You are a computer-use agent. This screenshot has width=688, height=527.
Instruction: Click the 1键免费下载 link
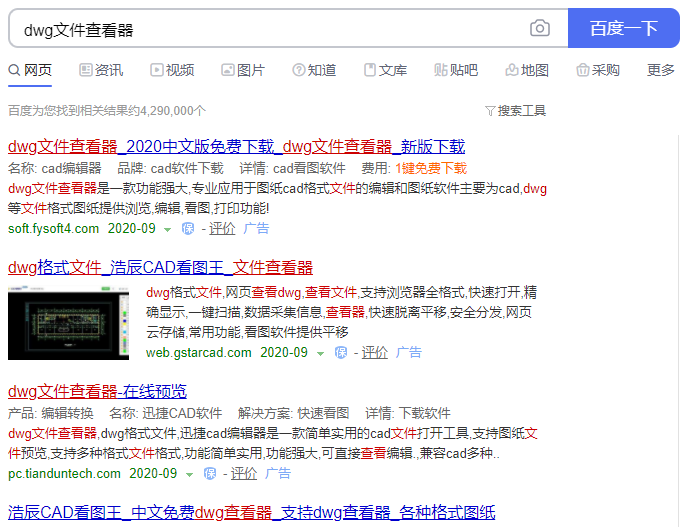click(x=431, y=168)
